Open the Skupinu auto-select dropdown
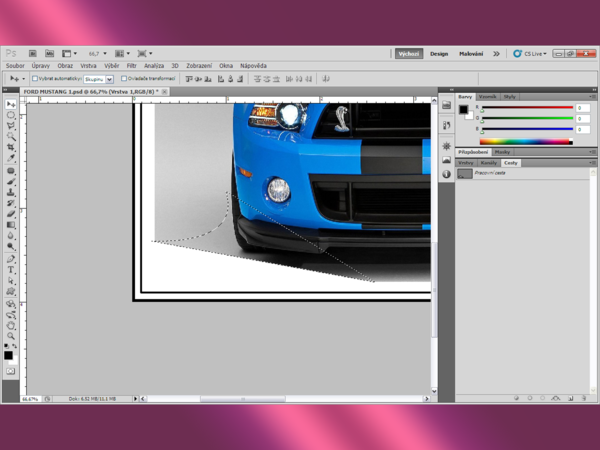 tap(98, 78)
